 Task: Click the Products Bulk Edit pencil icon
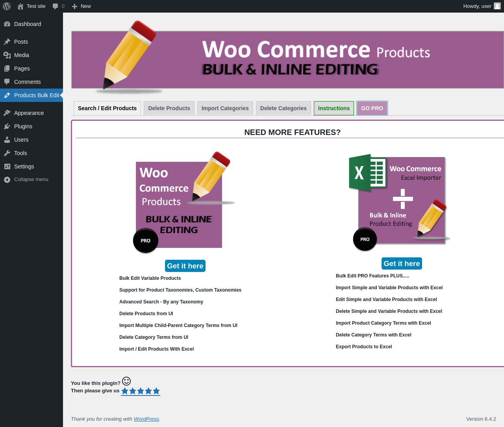7,95
